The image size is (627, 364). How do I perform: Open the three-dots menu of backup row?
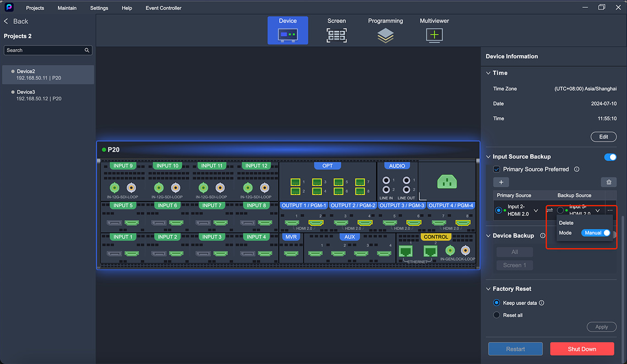[610, 211]
